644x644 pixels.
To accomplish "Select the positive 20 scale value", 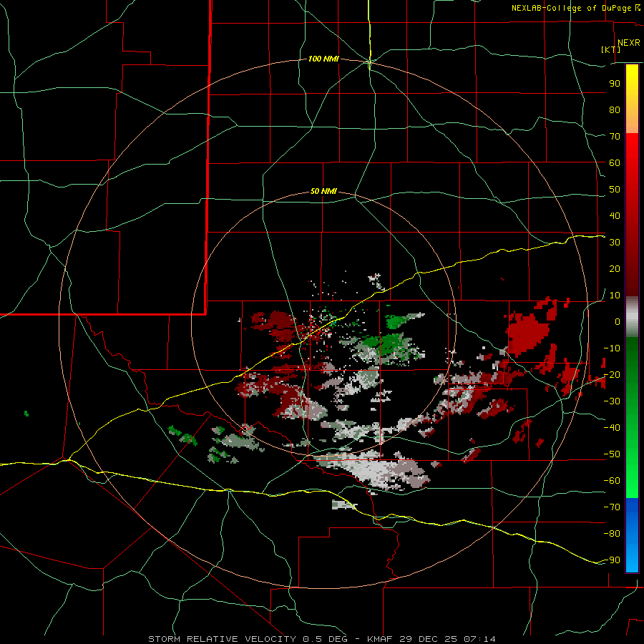I will click(615, 268).
